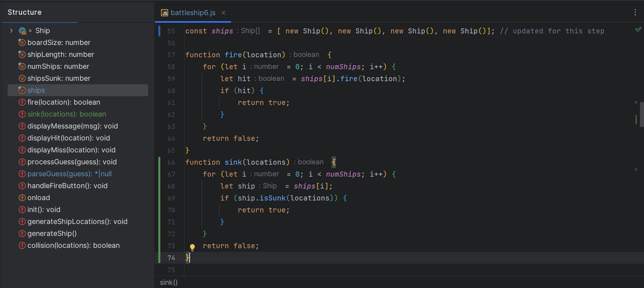Click the variable icon beside ships
This screenshot has height=288, width=644.
22,90
